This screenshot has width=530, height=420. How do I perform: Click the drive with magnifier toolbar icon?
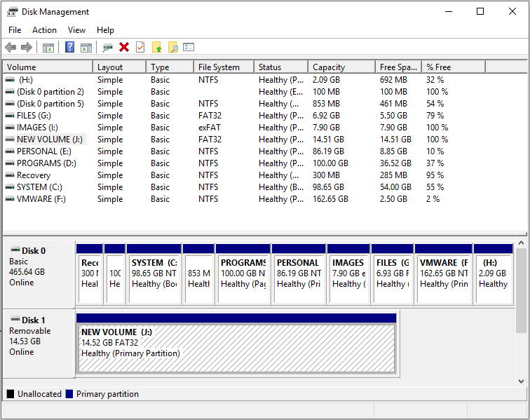tap(107, 48)
